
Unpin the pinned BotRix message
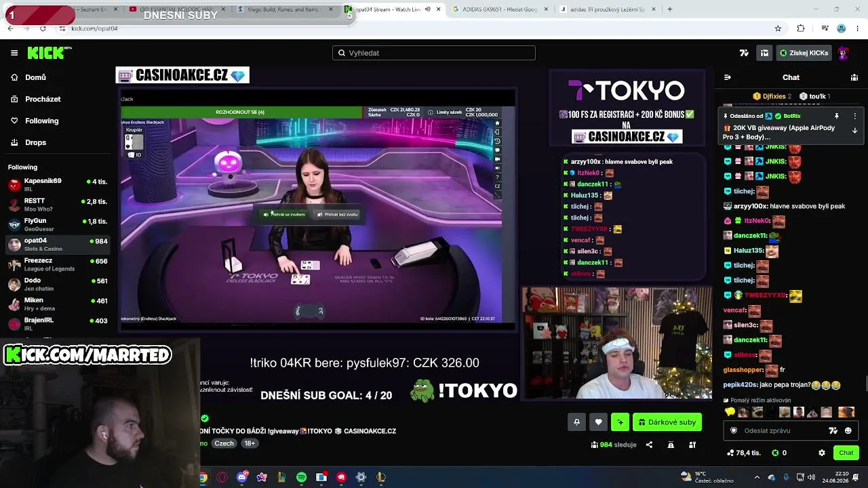pyautogui.click(x=837, y=116)
